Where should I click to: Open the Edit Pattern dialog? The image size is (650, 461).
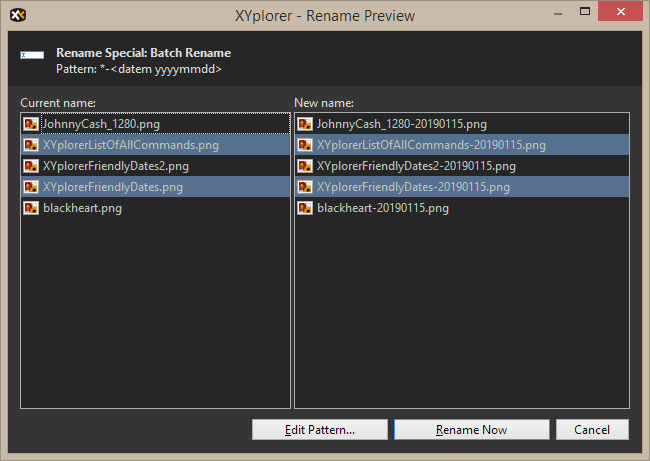point(320,429)
